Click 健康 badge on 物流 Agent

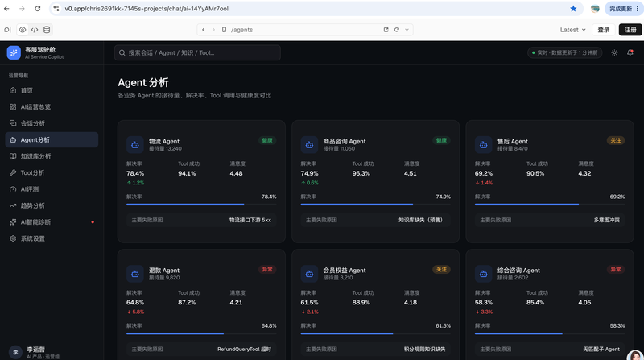[x=267, y=141]
